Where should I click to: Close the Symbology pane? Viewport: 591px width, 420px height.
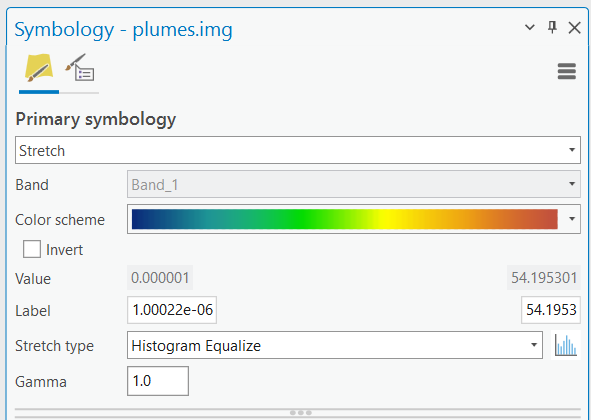[574, 28]
